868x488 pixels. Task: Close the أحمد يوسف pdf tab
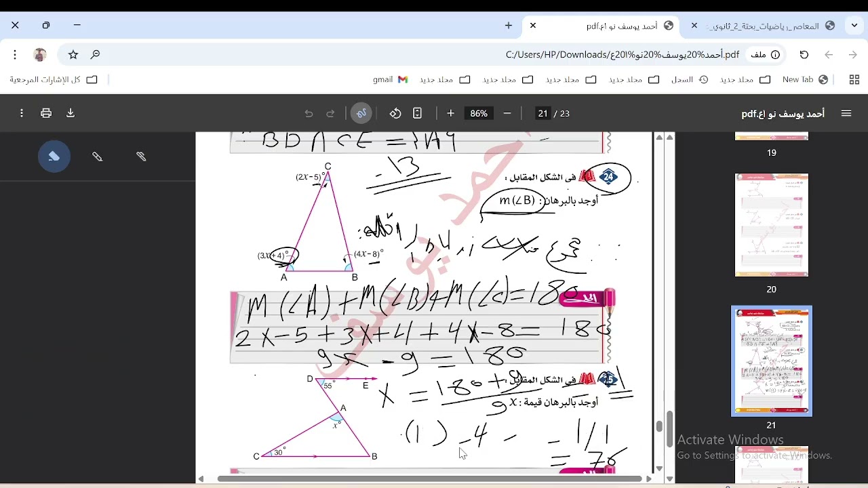pos(533,26)
